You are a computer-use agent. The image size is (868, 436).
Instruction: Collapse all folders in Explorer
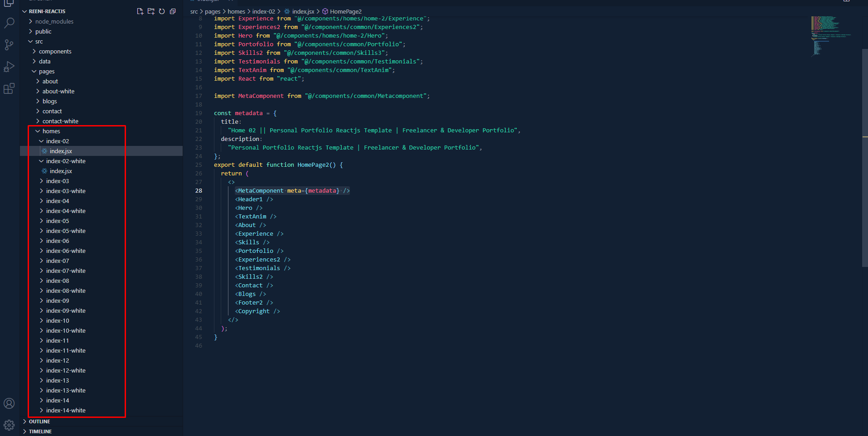click(x=173, y=11)
